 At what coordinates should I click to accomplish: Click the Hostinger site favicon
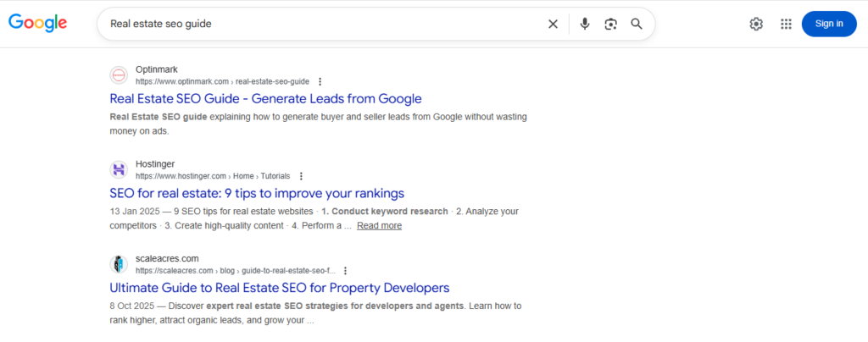coord(119,169)
